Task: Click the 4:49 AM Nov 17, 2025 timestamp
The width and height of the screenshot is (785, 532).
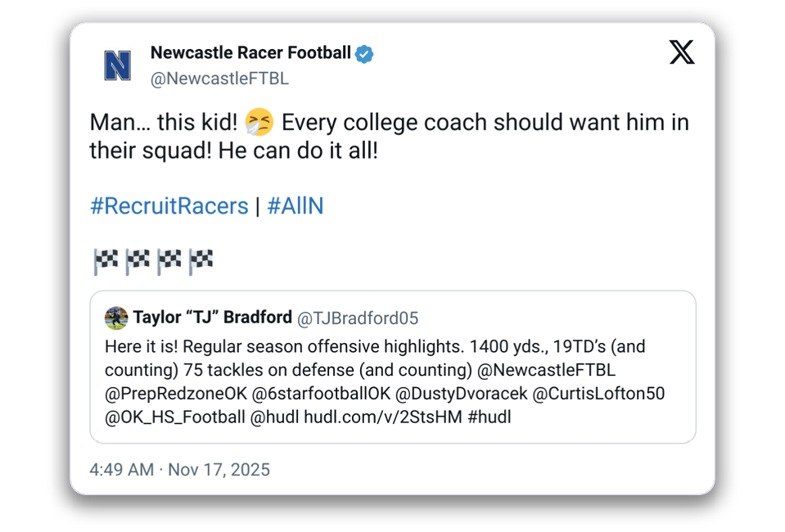Action: [179, 470]
